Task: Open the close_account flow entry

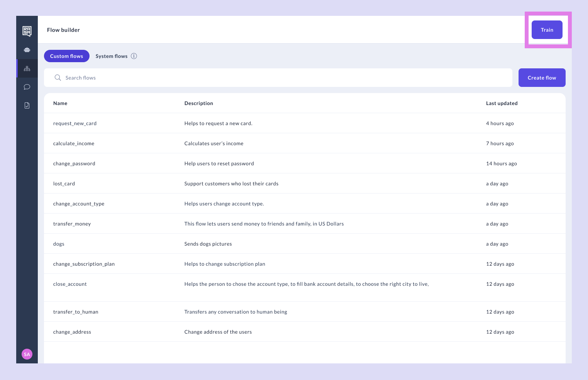Action: click(x=70, y=284)
